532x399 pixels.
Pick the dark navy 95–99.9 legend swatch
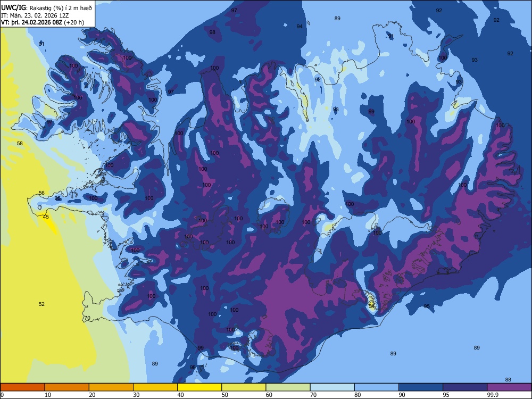pyautogui.click(x=465, y=387)
